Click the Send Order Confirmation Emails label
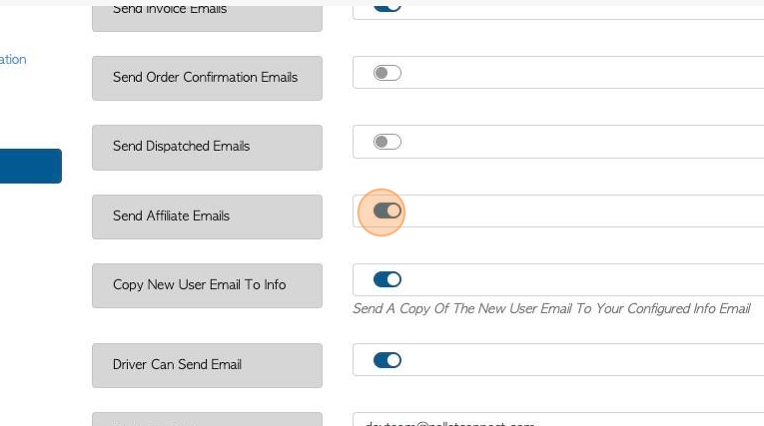The image size is (764, 426). point(207,78)
